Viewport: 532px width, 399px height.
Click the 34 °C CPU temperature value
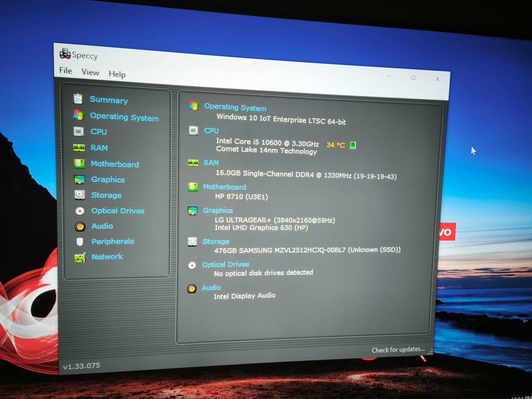(x=335, y=145)
